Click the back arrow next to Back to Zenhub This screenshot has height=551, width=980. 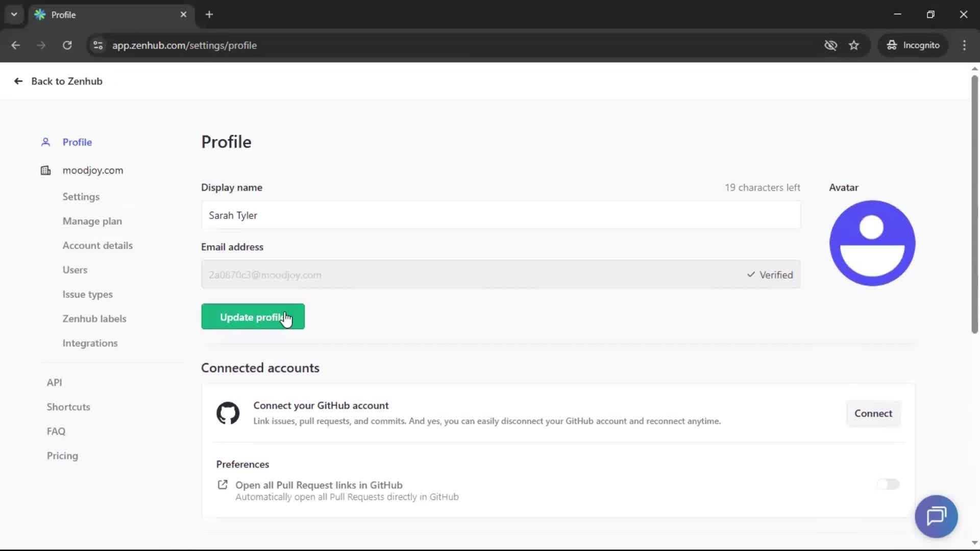[18, 81]
